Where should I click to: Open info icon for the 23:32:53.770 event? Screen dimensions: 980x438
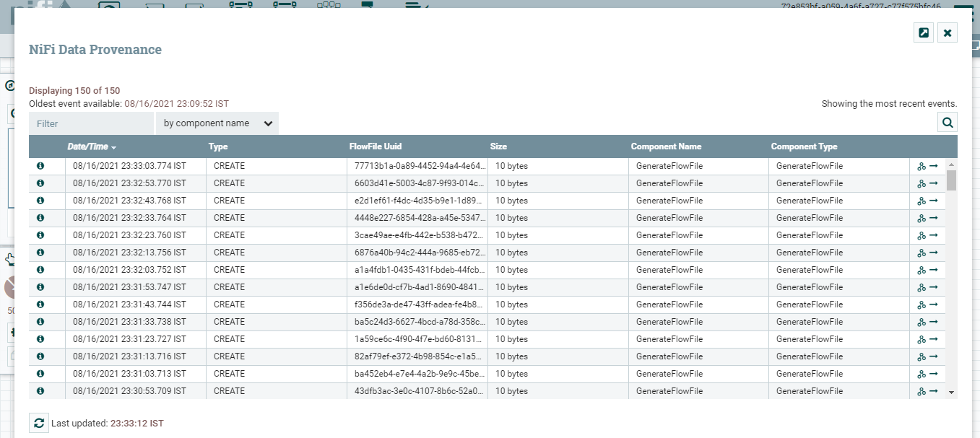(40, 183)
